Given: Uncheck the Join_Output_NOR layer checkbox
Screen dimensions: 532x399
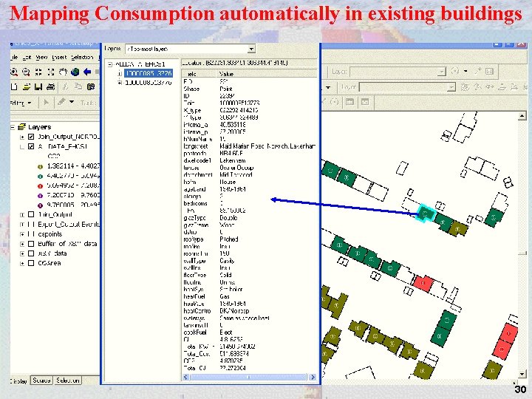Looking at the screenshot, I should coord(31,137).
